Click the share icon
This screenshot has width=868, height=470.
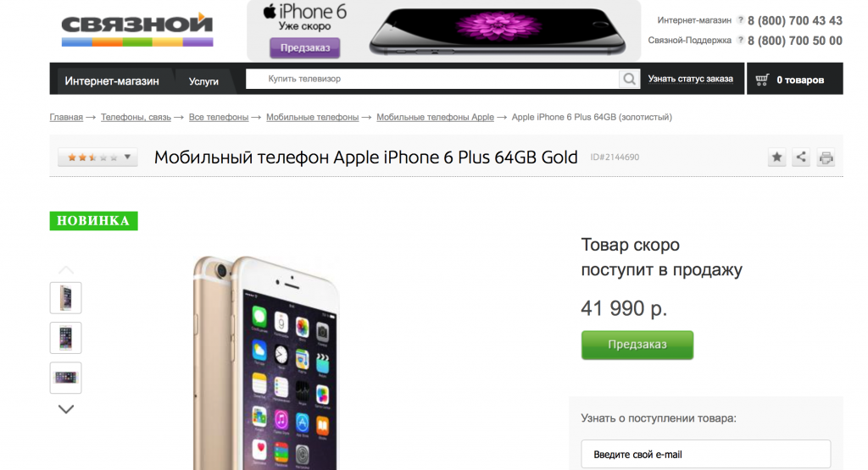[801, 158]
